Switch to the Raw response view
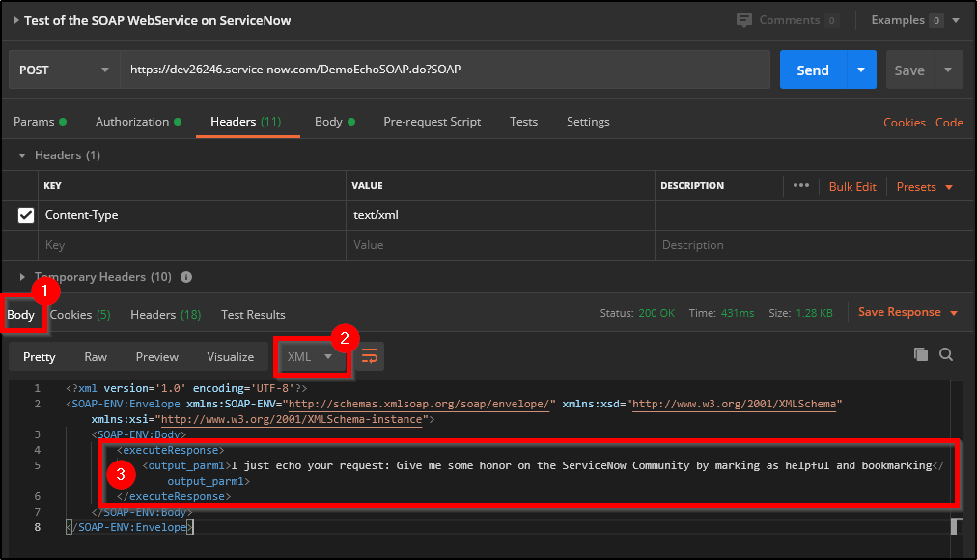The image size is (977, 560). pos(95,356)
